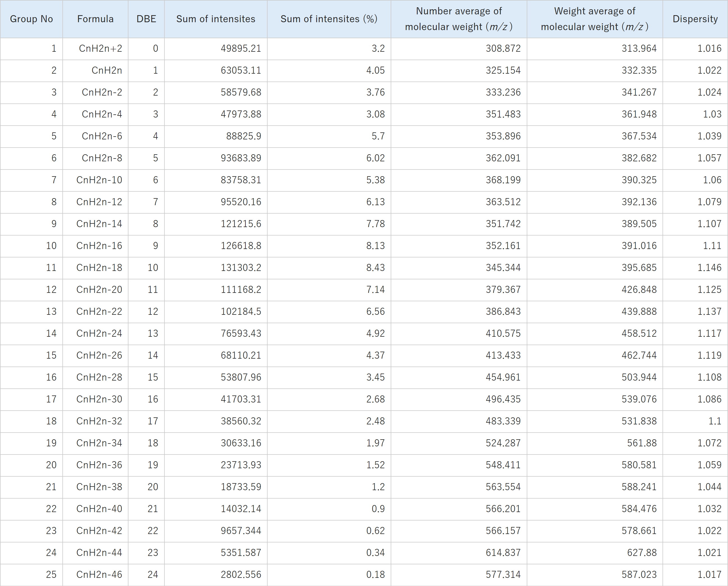Screen dimensions: 728x586
Task: Click dispersity value 1.146
Action: 695,268
